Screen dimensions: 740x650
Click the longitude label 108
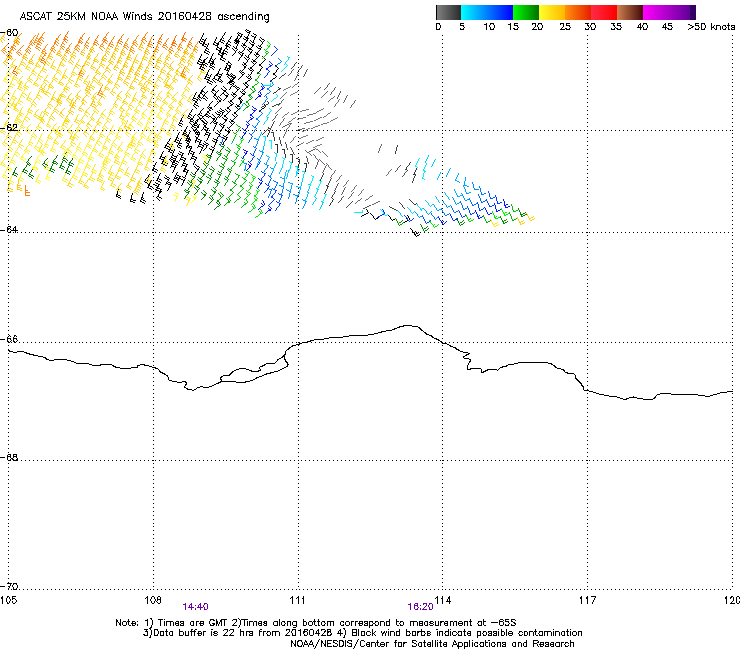pos(153,600)
